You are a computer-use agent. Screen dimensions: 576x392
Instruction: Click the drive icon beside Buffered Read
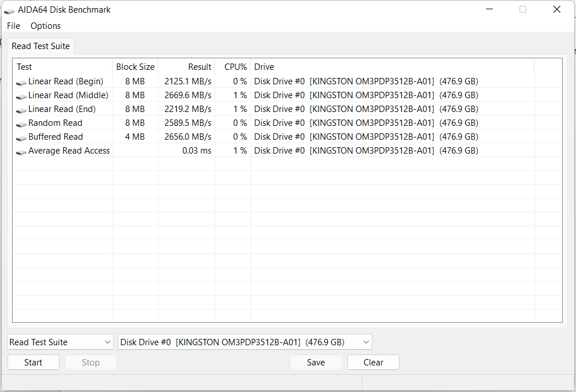(x=21, y=138)
